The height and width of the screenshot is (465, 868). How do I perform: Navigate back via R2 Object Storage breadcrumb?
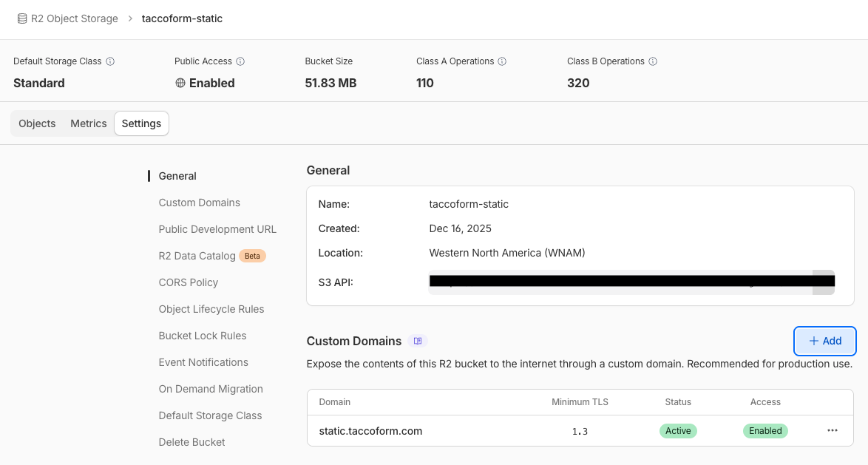(x=75, y=18)
